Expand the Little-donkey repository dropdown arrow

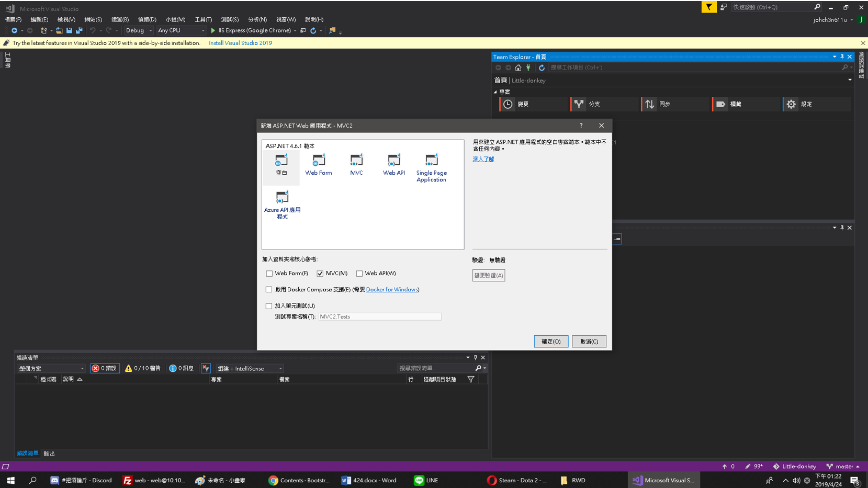(x=850, y=80)
